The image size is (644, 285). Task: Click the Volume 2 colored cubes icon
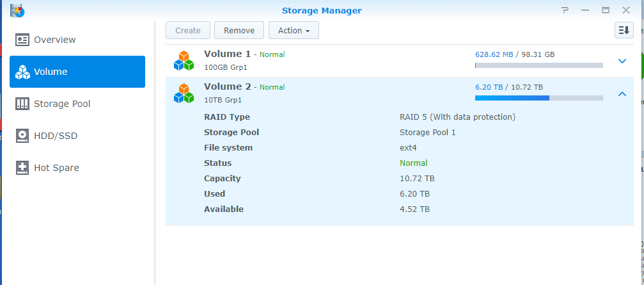pos(184,94)
